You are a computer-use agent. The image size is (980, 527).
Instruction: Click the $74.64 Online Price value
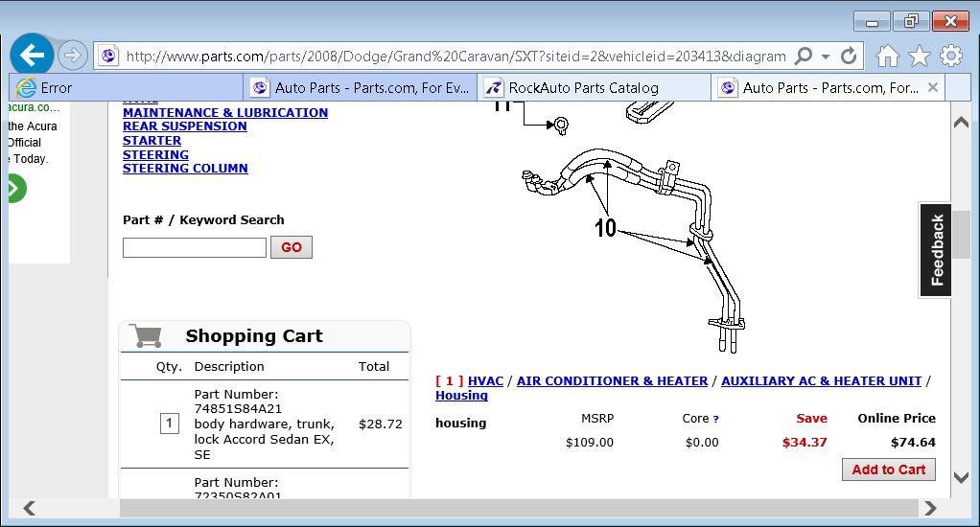pos(913,443)
